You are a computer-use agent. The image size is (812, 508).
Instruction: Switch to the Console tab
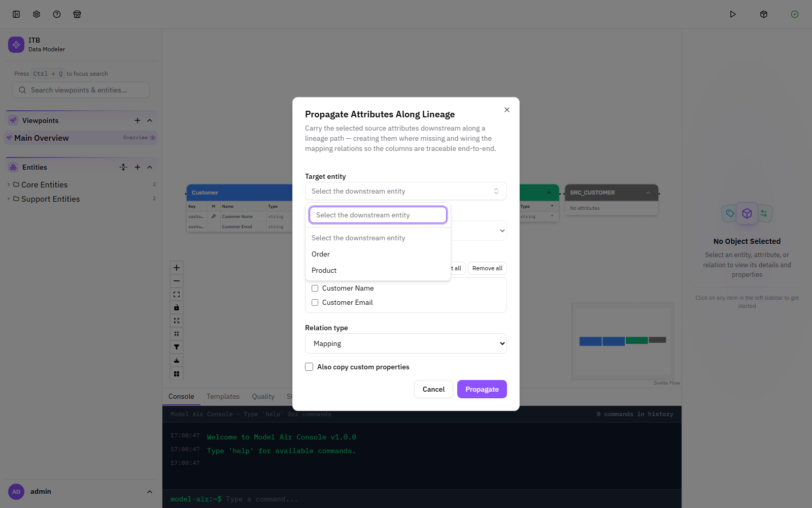pyautogui.click(x=181, y=396)
